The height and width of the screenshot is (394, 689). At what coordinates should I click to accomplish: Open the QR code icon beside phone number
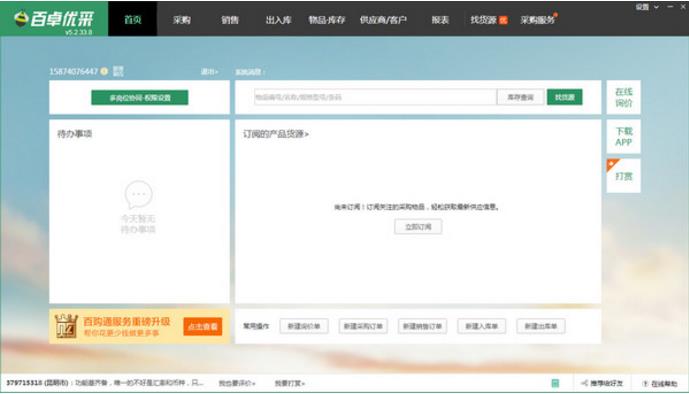[118, 71]
